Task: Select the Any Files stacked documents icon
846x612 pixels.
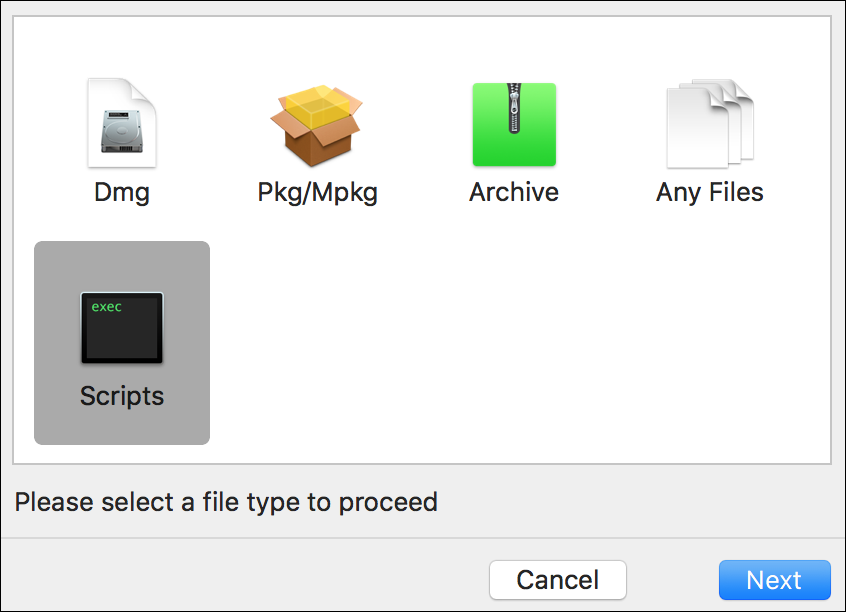Action: (709, 122)
